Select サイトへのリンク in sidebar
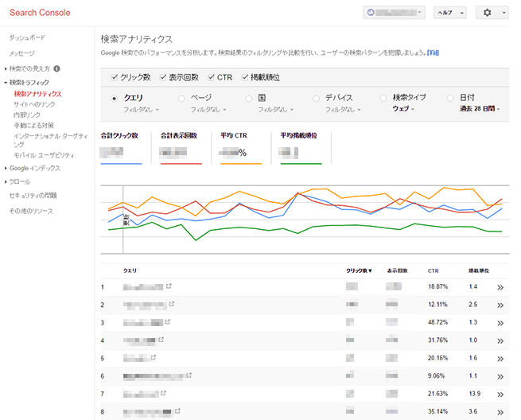 click(x=34, y=104)
